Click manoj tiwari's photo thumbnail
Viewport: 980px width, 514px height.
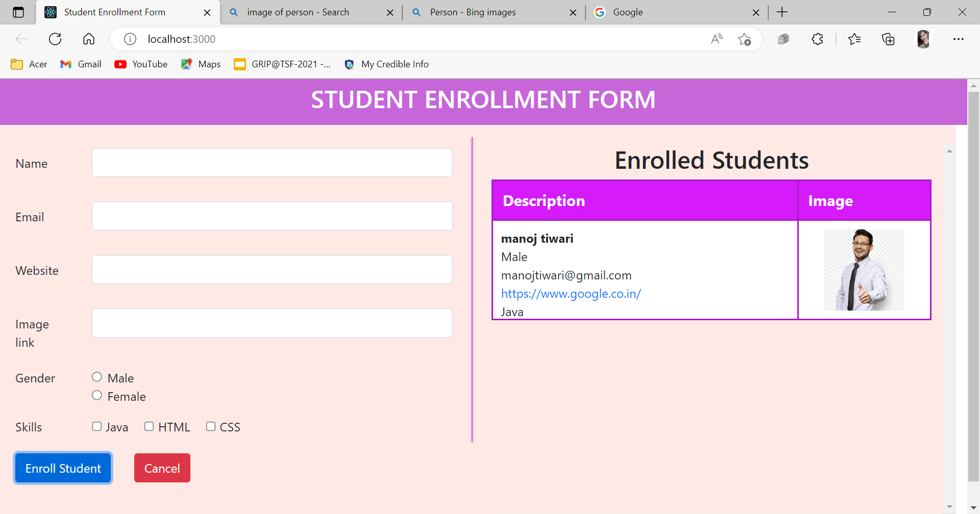click(x=864, y=270)
